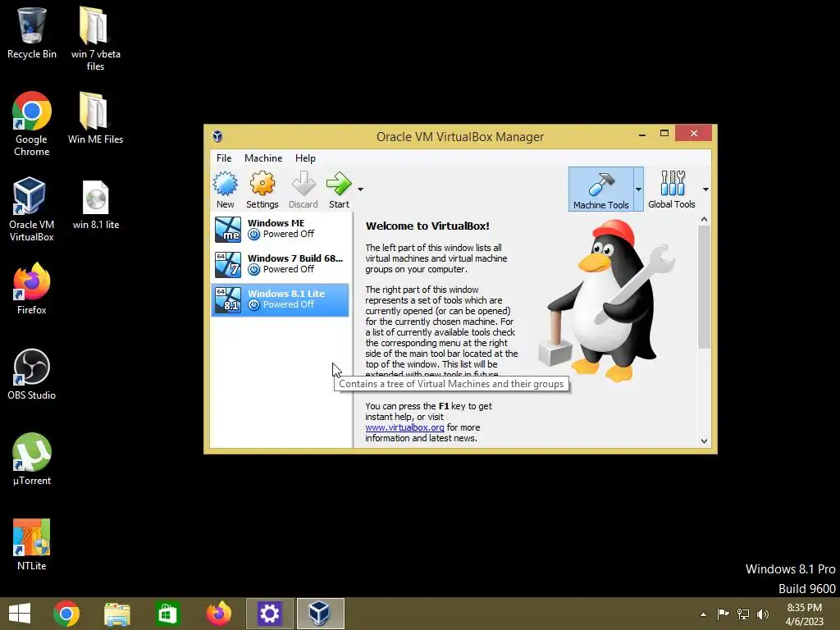840x630 pixels.
Task: Select the NTLite desktop shortcut
Action: click(32, 545)
